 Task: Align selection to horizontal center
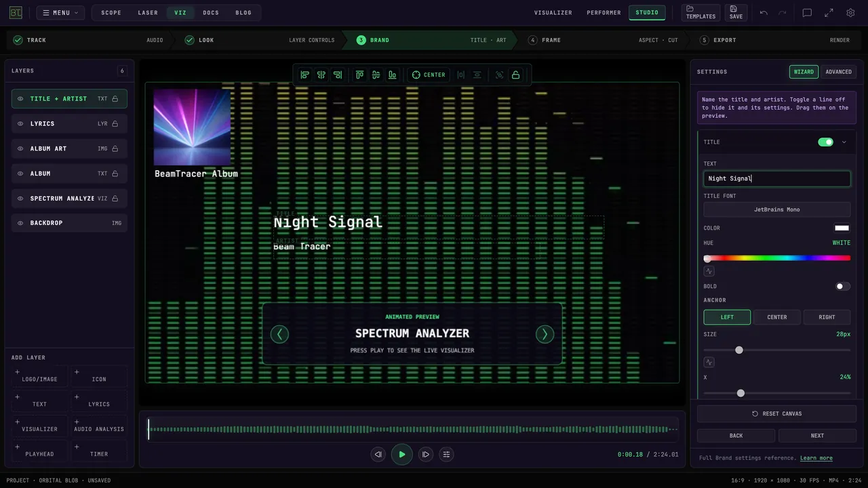coord(321,75)
